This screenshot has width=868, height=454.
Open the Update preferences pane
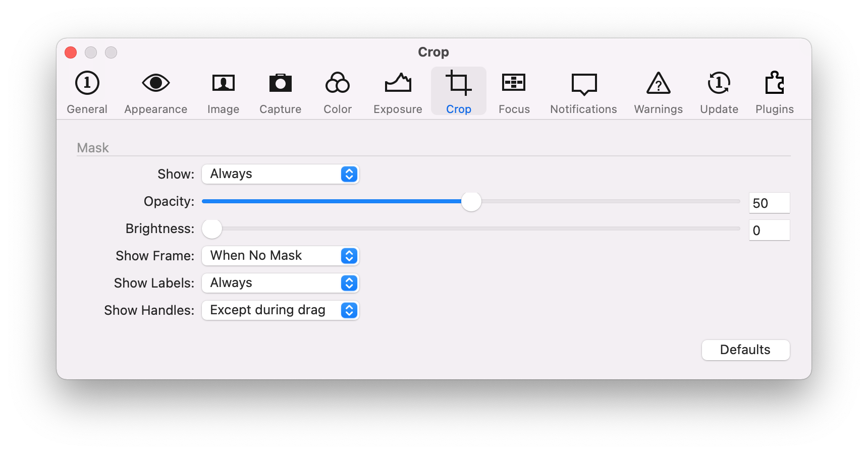(x=719, y=92)
